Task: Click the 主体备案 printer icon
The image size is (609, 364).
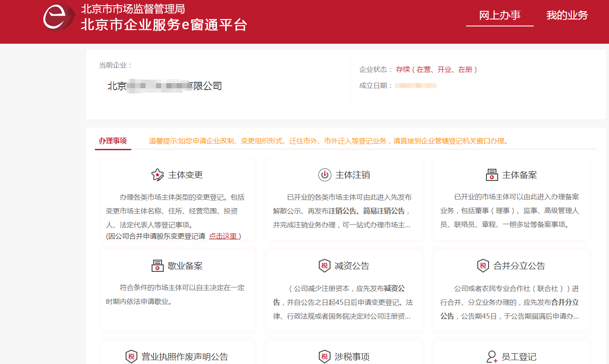Action: (492, 175)
